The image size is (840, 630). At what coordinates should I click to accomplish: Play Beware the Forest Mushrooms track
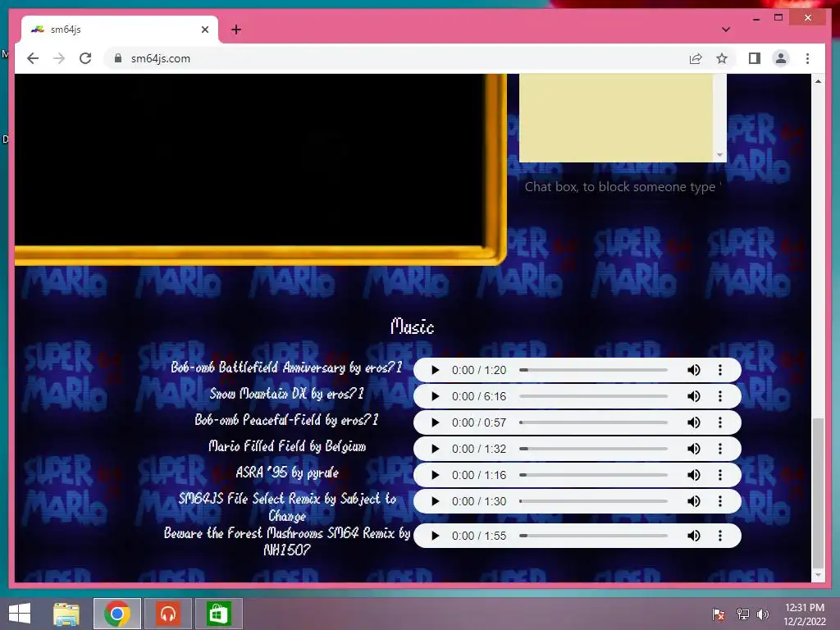pyautogui.click(x=435, y=536)
